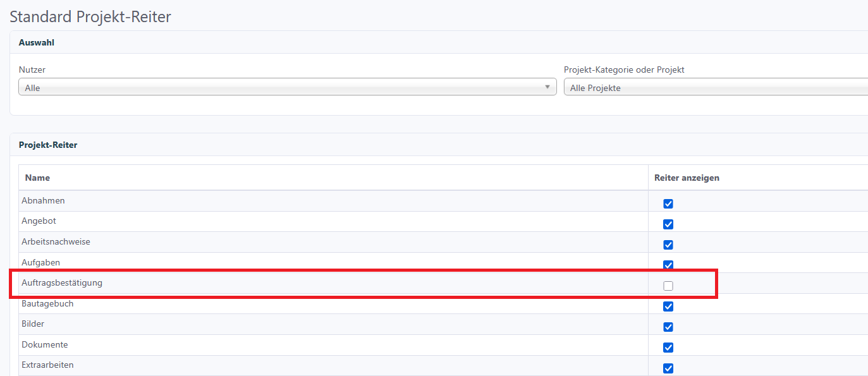Select the Auftragsbestätigung row name
This screenshot has height=376, width=868.
pyautogui.click(x=62, y=282)
